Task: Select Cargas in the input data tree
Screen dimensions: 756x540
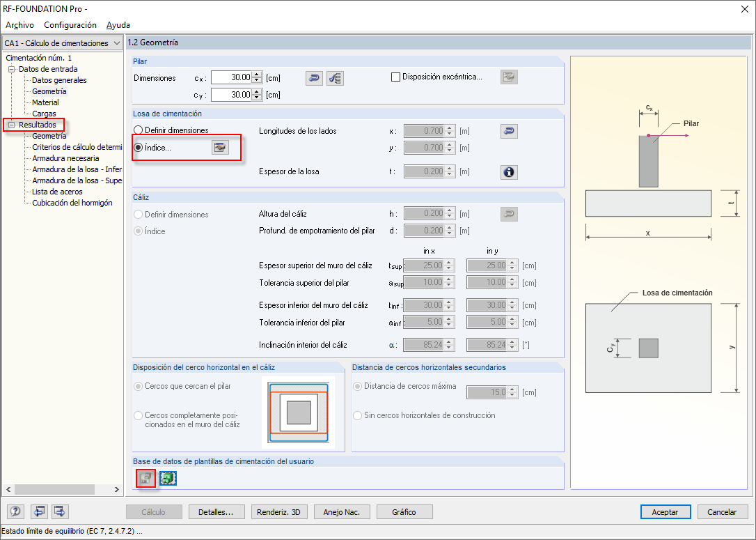Action: [x=44, y=114]
